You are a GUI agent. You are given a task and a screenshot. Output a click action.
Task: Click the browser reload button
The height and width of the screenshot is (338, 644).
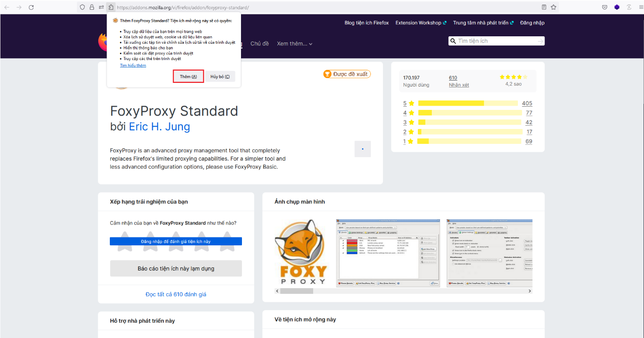point(31,7)
